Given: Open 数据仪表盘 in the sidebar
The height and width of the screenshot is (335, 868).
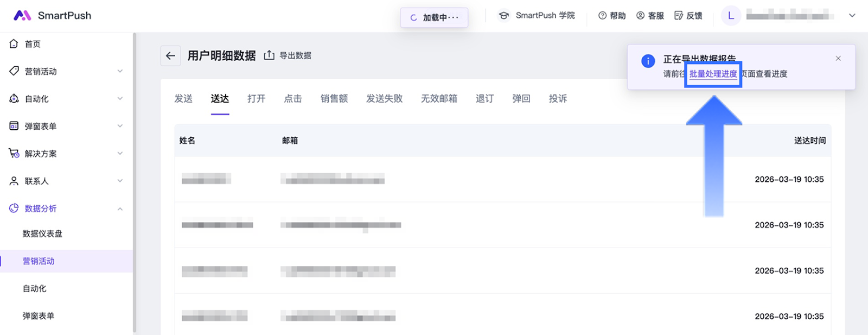Looking at the screenshot, I should (x=42, y=234).
